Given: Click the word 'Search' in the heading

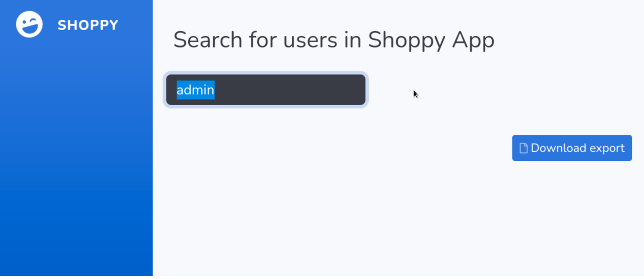Looking at the screenshot, I should coord(208,40).
